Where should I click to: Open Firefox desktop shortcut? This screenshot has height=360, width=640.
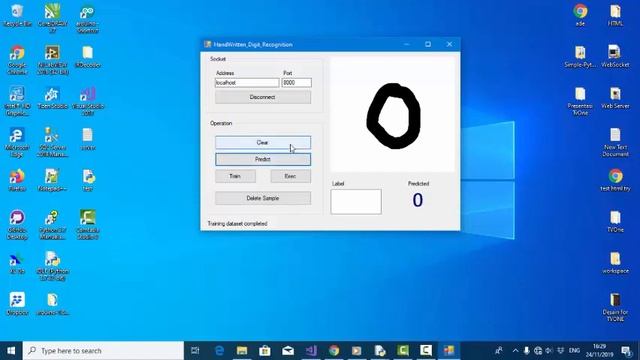(x=17, y=180)
